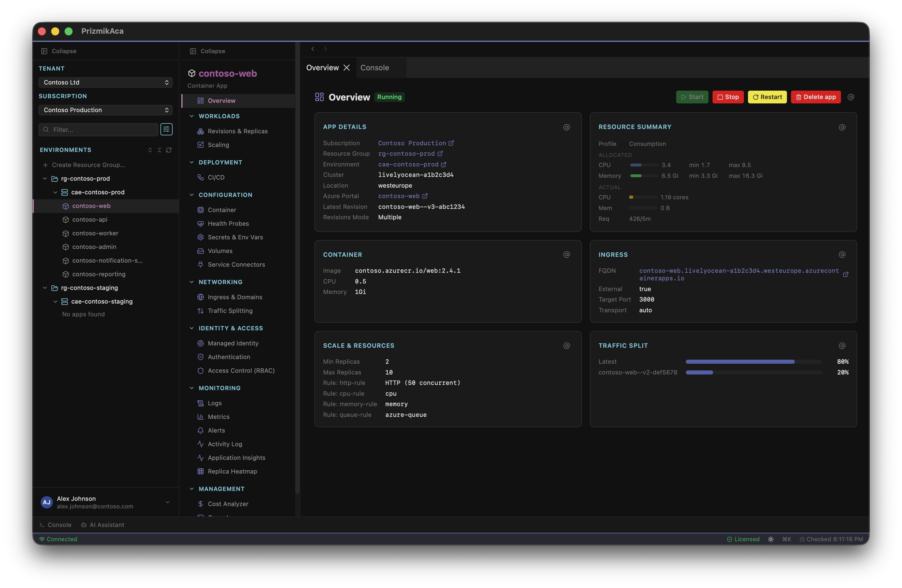Open Application Insights
902x588 pixels.
pyautogui.click(x=237, y=458)
